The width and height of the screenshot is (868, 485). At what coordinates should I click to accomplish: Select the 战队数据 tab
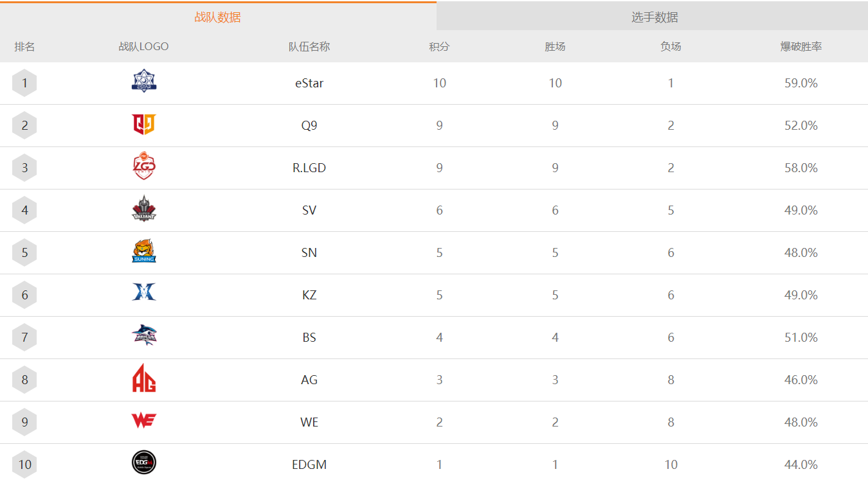[217, 17]
